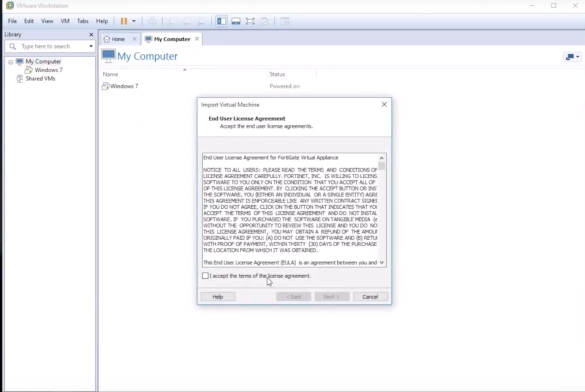Maximize the VMware Workstation window
Viewport: 585px width, 392px height.
point(554,6)
